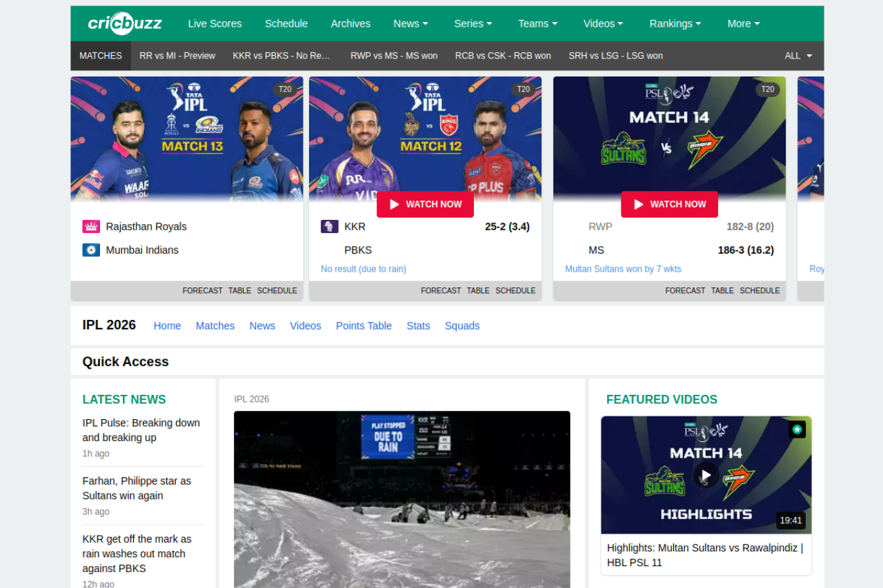Open the Series dropdown in navigation
The image size is (883, 588).
(x=473, y=23)
